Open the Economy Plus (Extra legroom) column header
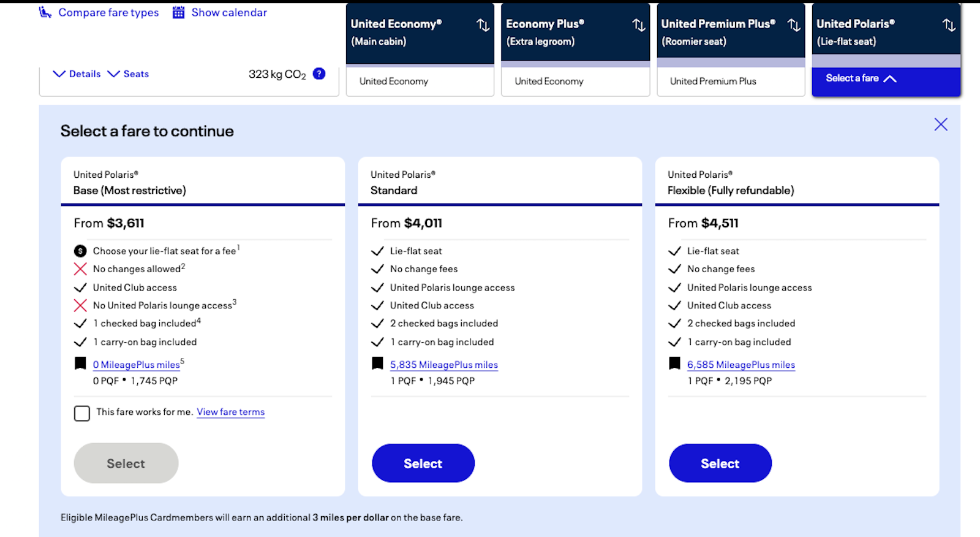This screenshot has width=980, height=537. [575, 32]
